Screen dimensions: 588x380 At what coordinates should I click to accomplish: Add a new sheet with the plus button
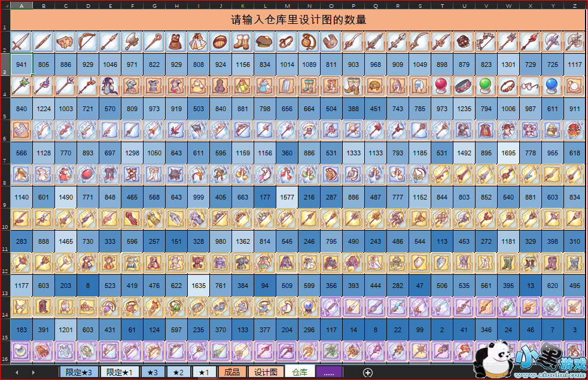(x=368, y=372)
